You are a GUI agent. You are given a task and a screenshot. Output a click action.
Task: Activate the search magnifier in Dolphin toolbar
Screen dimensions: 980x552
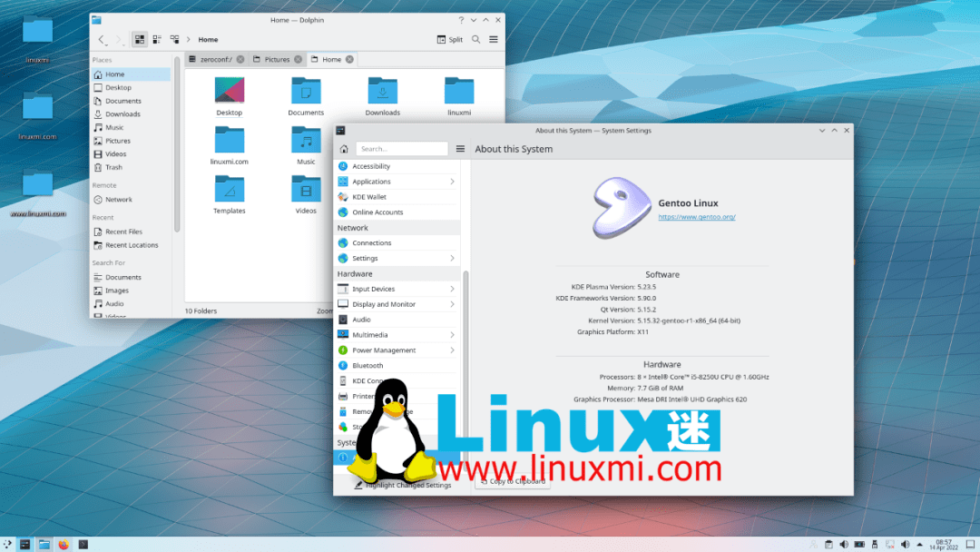pos(475,39)
